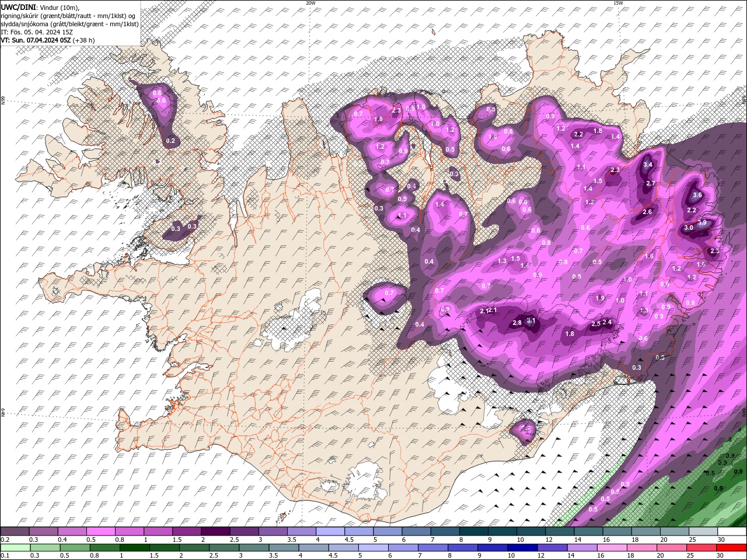Click the '2.4' precipitation value on the map
The image size is (747, 560).
(x=607, y=322)
